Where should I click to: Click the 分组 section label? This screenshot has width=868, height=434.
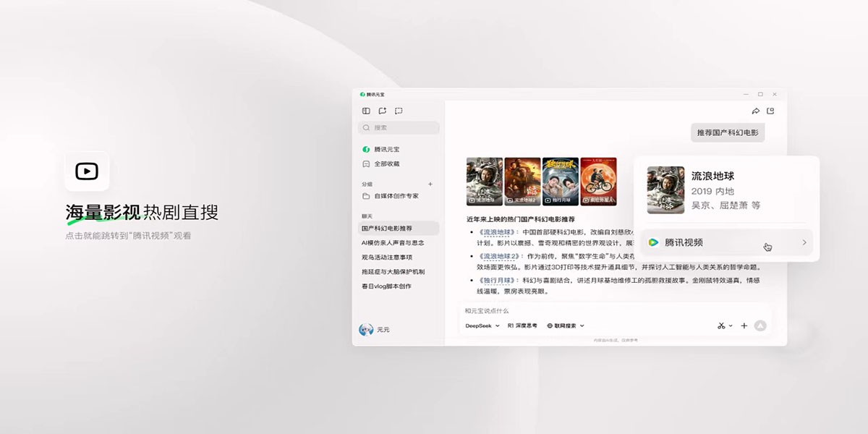(367, 184)
